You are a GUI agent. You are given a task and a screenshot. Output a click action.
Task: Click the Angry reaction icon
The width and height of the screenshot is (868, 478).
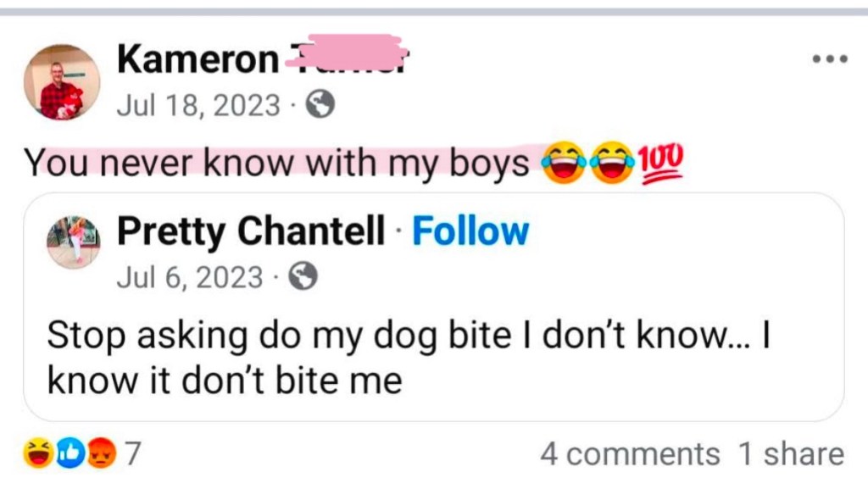[x=100, y=454]
